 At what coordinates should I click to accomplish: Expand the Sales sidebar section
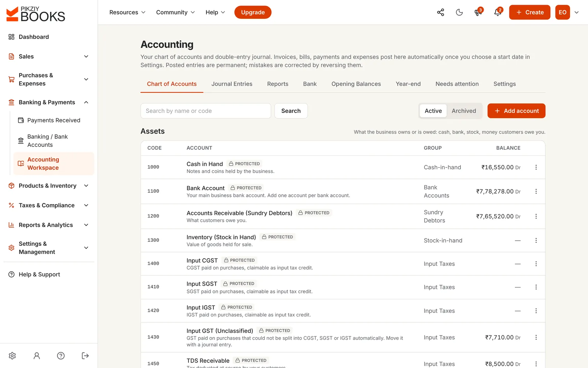(x=48, y=56)
